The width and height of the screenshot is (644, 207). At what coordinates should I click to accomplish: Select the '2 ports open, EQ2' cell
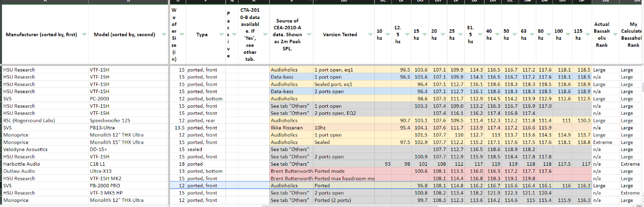click(344, 113)
